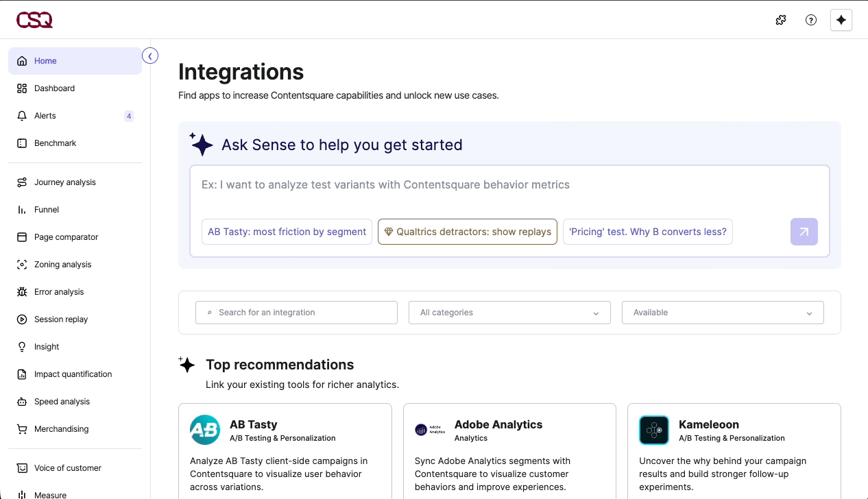Click the Voice of customer icon

pyautogui.click(x=22, y=468)
